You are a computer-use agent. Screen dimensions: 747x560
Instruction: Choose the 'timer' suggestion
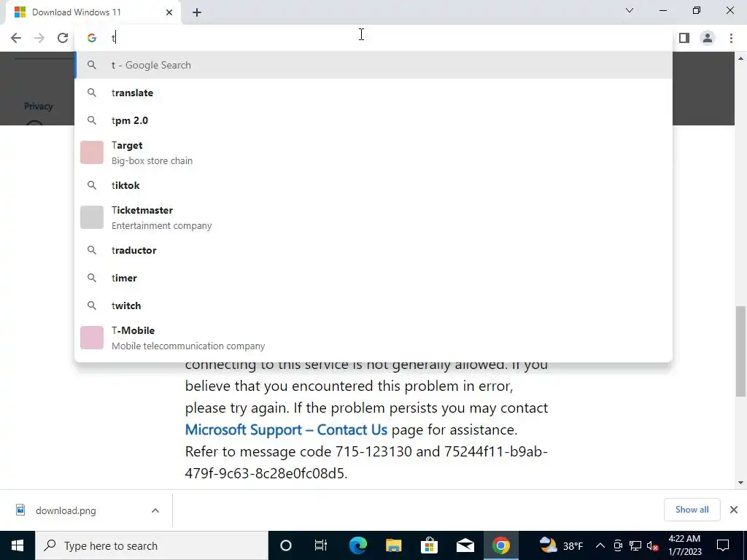[x=373, y=278]
